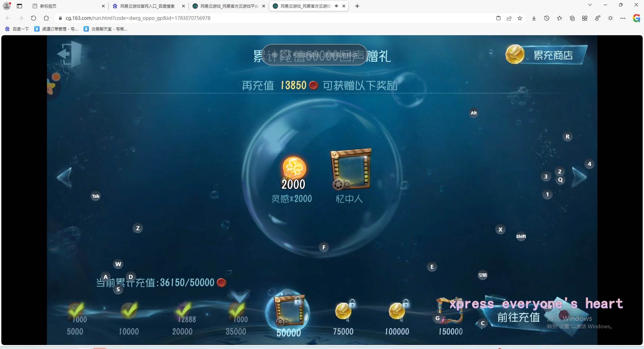Tap the number 3 virtual key
The image size is (644, 349).
(546, 177)
